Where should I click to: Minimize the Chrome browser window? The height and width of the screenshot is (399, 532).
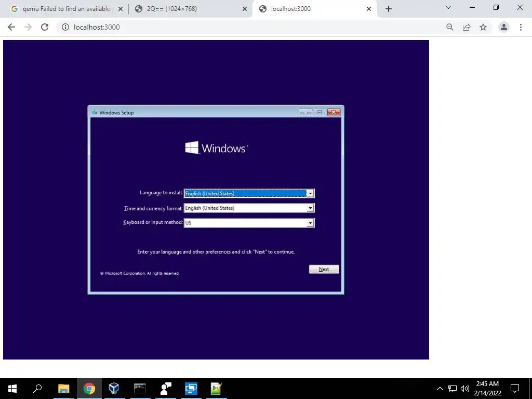[472, 7]
